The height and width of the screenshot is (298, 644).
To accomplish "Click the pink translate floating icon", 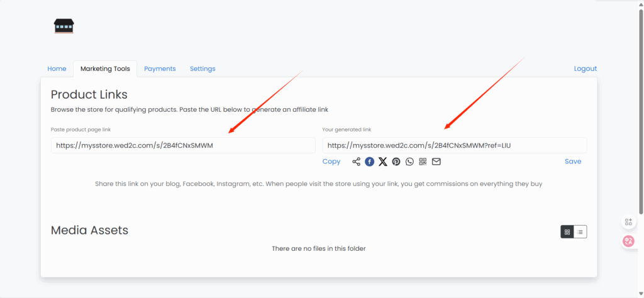I will coord(628,241).
